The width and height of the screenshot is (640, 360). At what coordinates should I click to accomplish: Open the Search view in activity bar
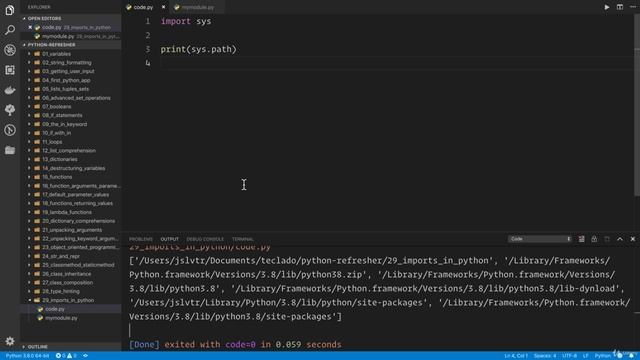coord(10,30)
